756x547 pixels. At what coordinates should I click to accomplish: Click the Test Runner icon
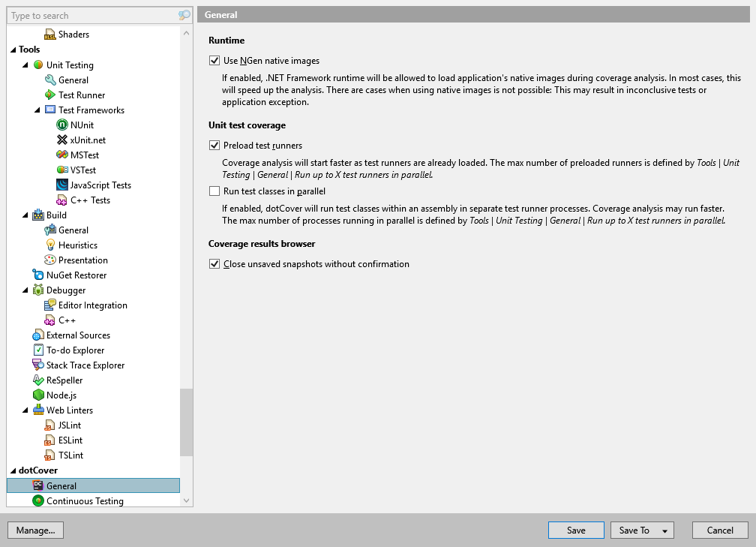pos(50,95)
